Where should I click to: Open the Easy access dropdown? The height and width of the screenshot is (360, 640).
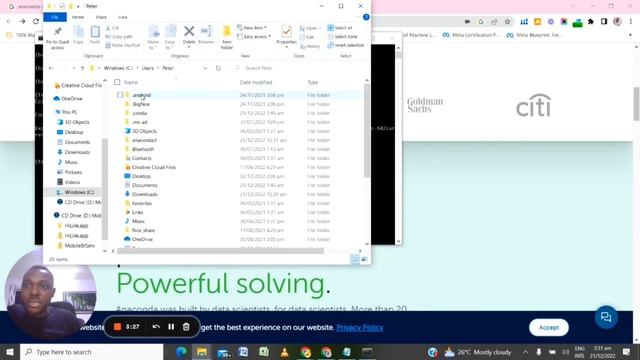coord(254,36)
